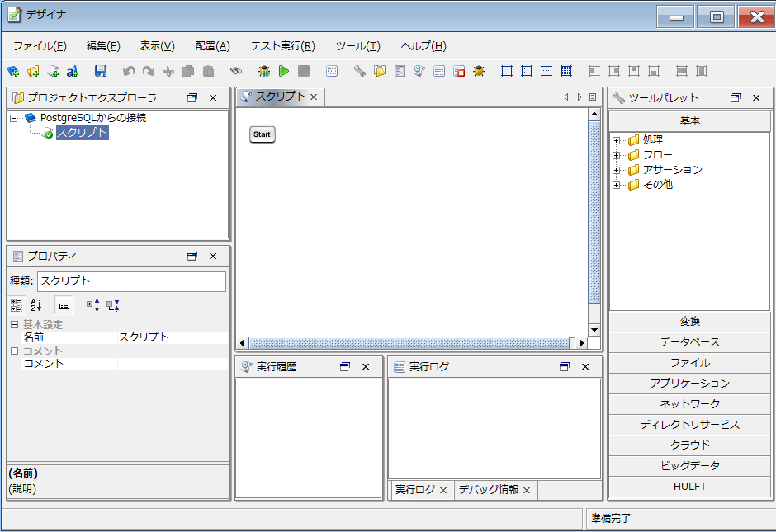Click the paste clipboard toolbar icon

pyautogui.click(x=208, y=71)
